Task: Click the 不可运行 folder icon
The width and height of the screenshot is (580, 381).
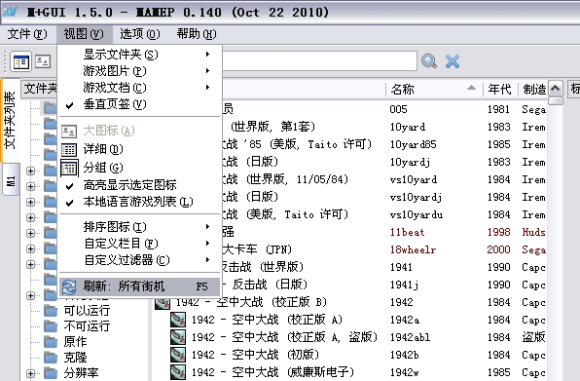Action: (x=51, y=326)
